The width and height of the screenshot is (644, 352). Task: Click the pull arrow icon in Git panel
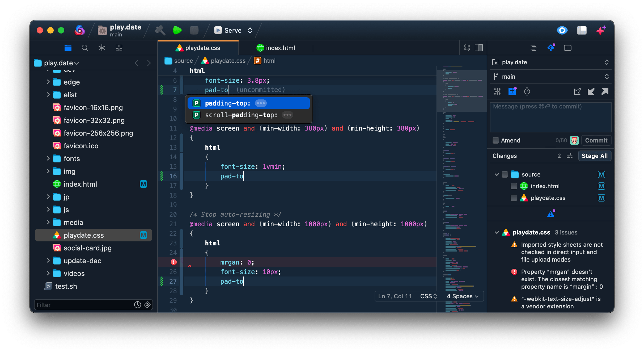(x=591, y=91)
